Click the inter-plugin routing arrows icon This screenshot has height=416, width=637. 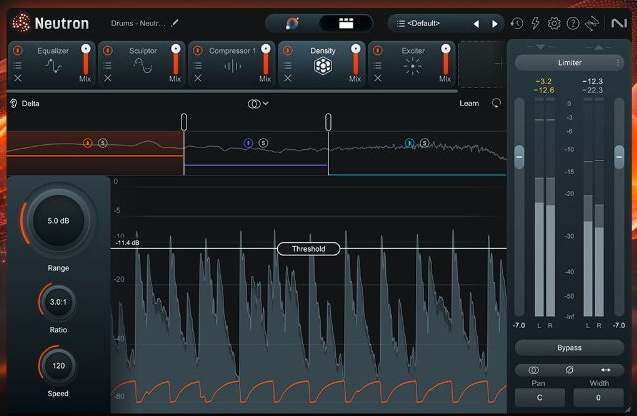click(x=592, y=24)
